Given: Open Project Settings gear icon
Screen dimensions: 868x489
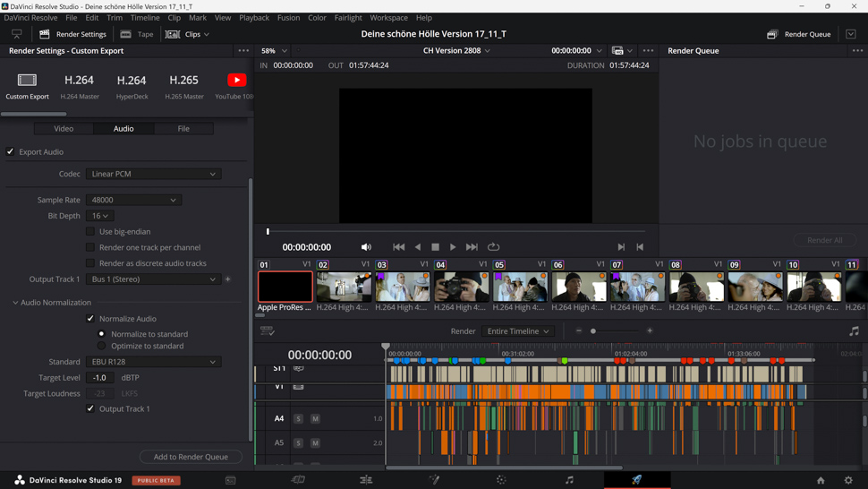Looking at the screenshot, I should pyautogui.click(x=848, y=480).
